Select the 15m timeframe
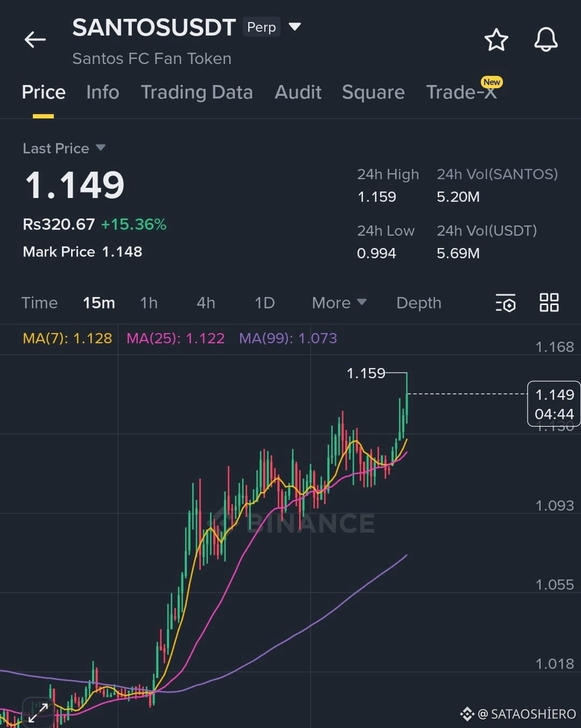The image size is (581, 728). (x=99, y=303)
